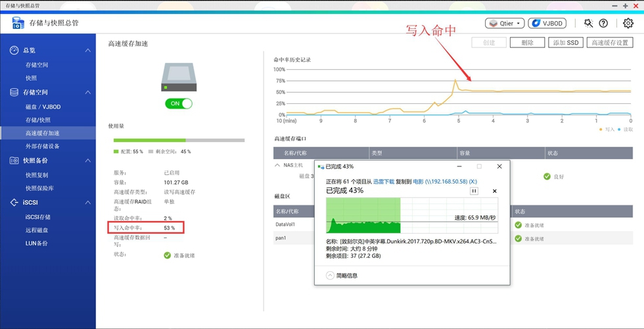The height and width of the screenshot is (329, 644).
Task: Open the tools wrench icon in header
Action: click(x=589, y=24)
